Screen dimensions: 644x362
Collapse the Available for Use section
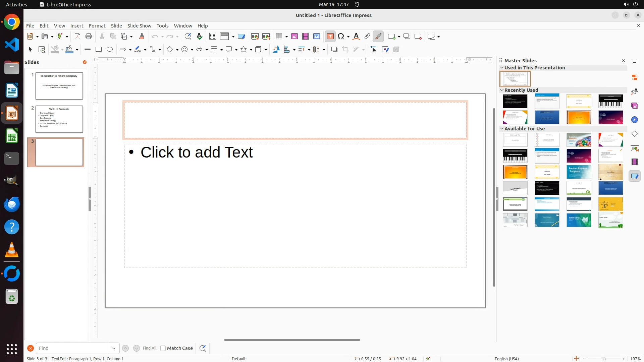point(502,129)
